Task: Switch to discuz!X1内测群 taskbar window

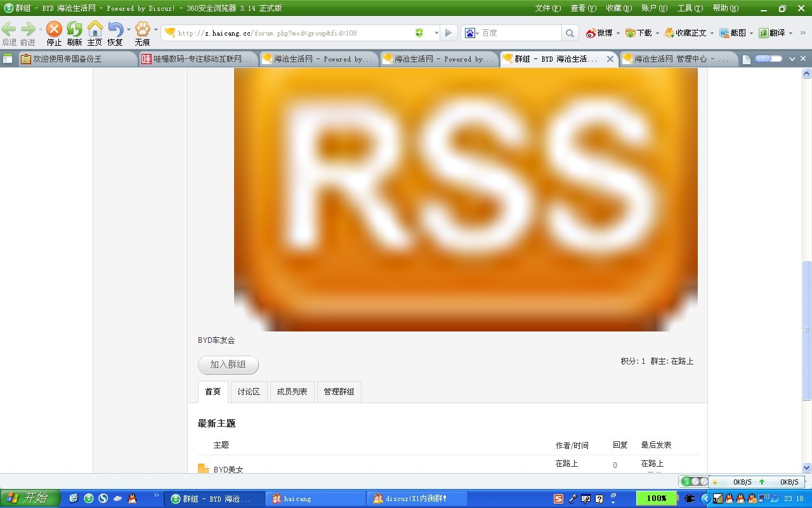Action: (x=417, y=498)
